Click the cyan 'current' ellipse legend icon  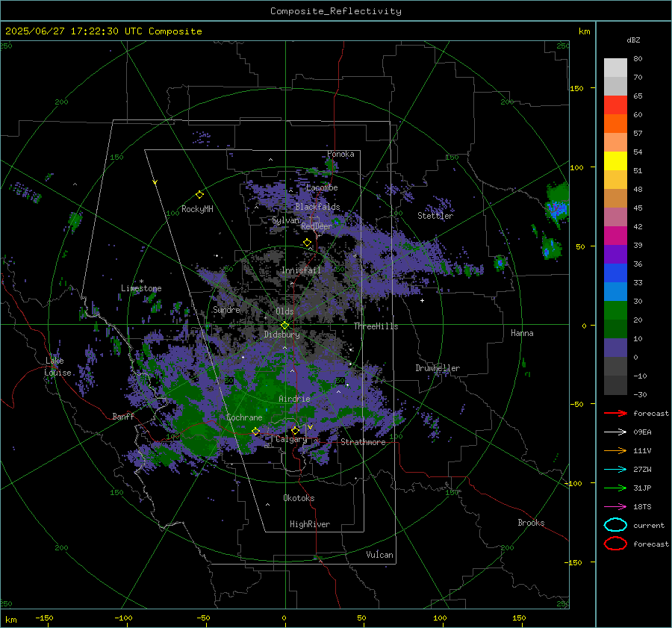615,525
